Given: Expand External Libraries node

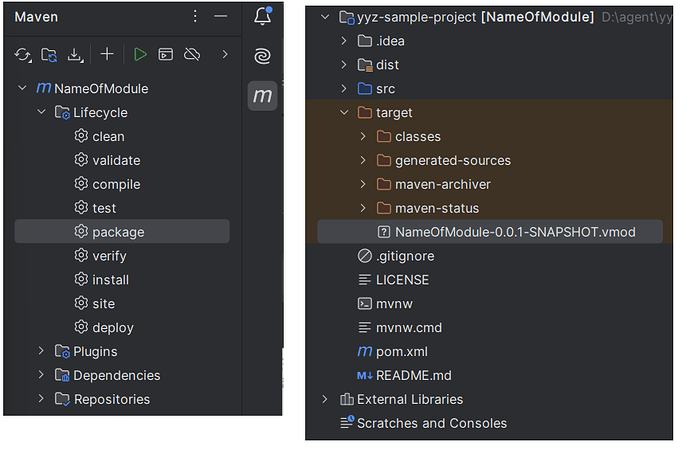Looking at the screenshot, I should [x=325, y=399].
